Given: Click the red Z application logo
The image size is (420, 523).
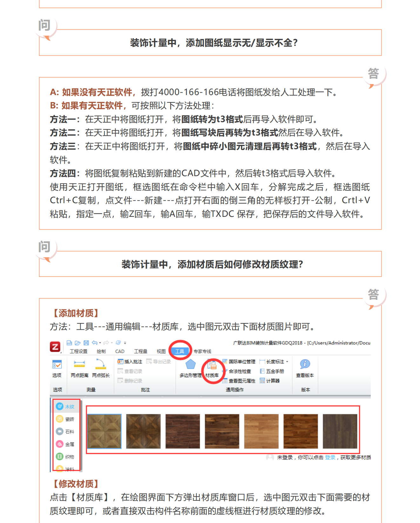Looking at the screenshot, I should pyautogui.click(x=55, y=346).
